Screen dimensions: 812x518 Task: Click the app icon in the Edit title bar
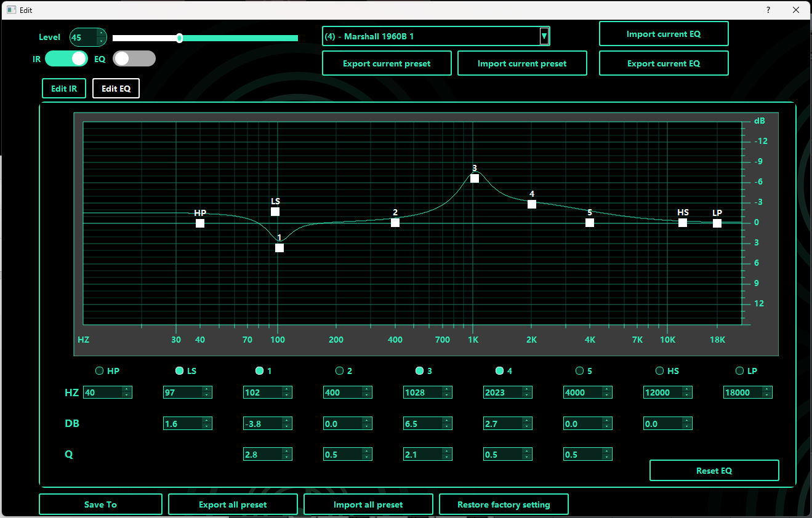(11, 10)
